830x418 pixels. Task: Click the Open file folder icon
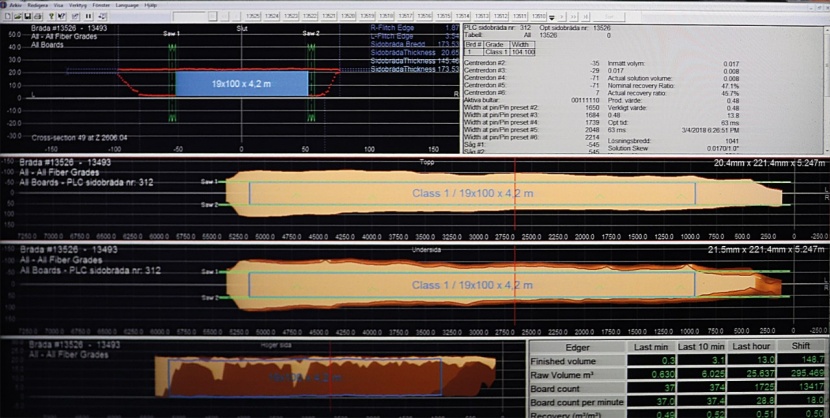[x=17, y=16]
